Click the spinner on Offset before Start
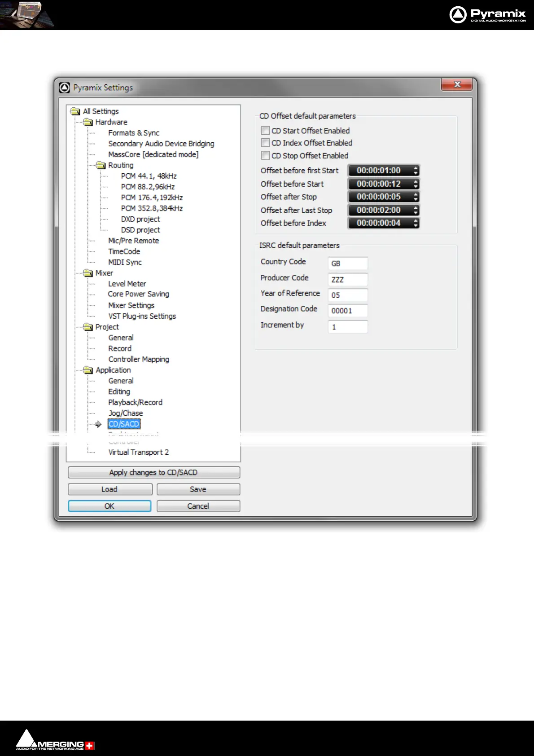Image resolution: width=534 pixels, height=756 pixels. click(x=416, y=184)
